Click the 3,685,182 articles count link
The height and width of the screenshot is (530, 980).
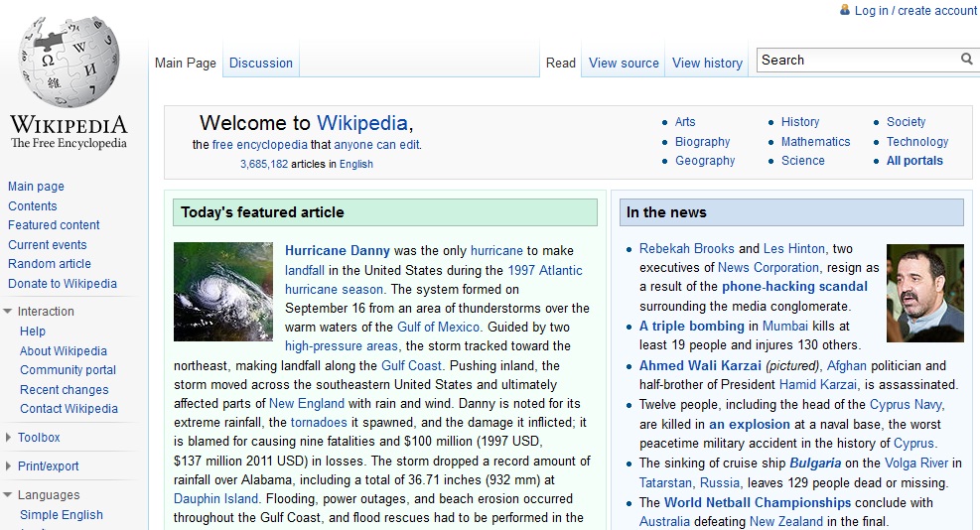pyautogui.click(x=264, y=165)
